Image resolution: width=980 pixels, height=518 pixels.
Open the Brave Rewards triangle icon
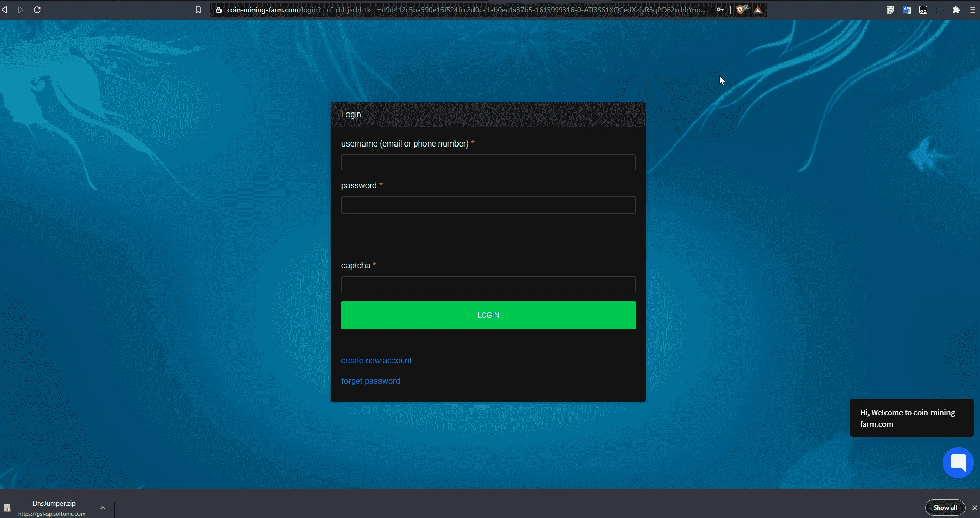758,10
